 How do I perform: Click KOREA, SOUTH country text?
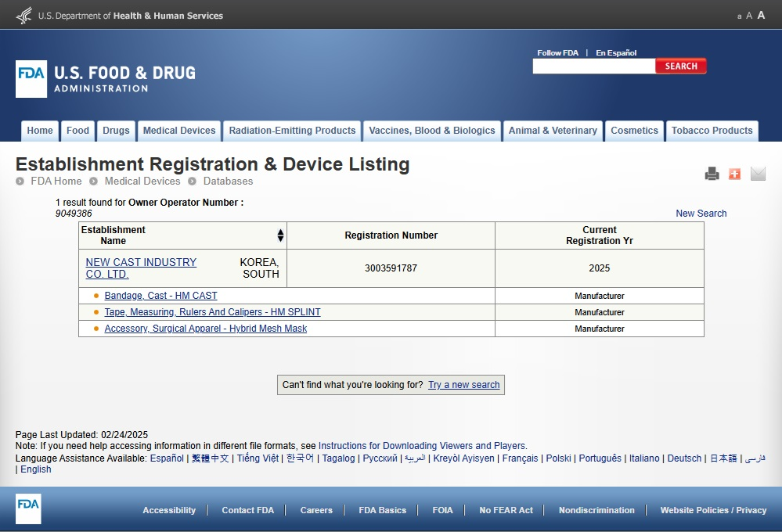[259, 268]
